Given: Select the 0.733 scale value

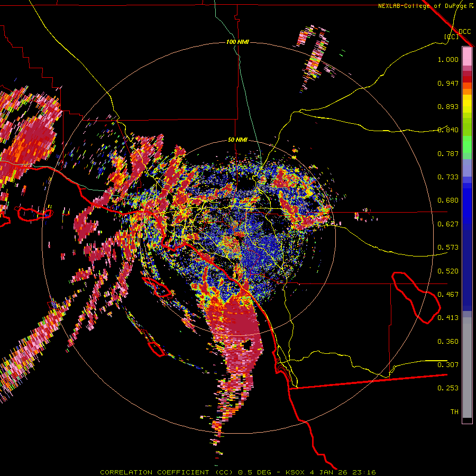Looking at the screenshot, I should [x=448, y=177].
